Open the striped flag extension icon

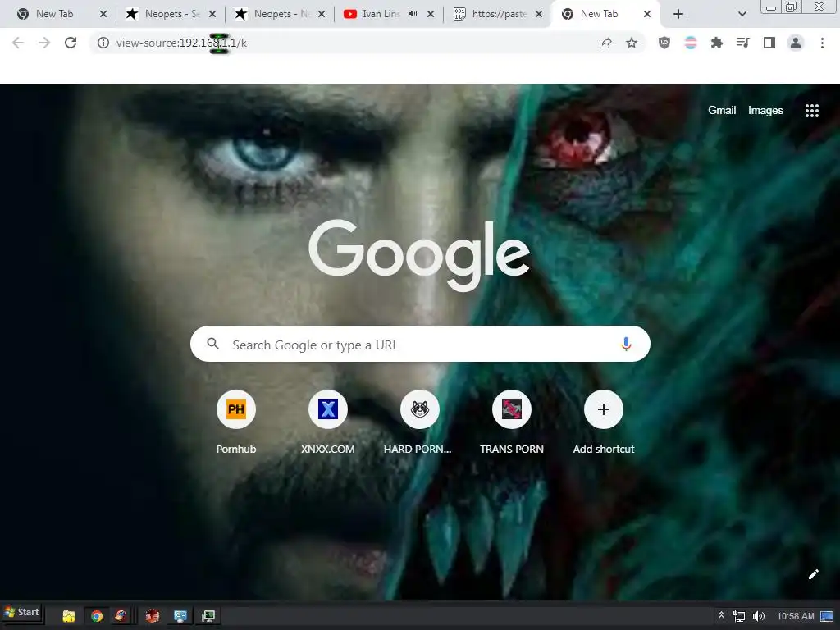pos(691,43)
